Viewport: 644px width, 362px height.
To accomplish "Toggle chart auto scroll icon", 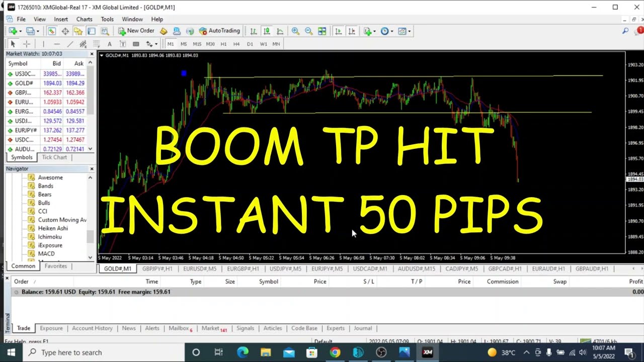I will coord(338,31).
